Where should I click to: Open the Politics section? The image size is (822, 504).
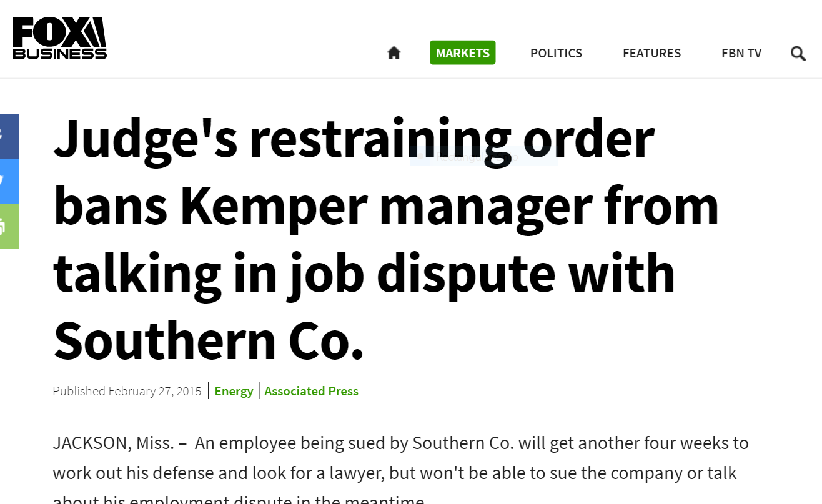[556, 53]
